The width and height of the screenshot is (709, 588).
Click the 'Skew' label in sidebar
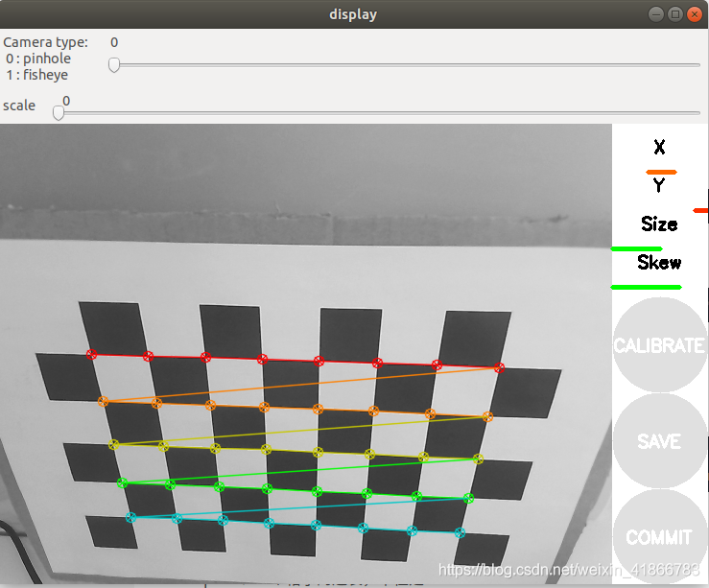point(659,263)
